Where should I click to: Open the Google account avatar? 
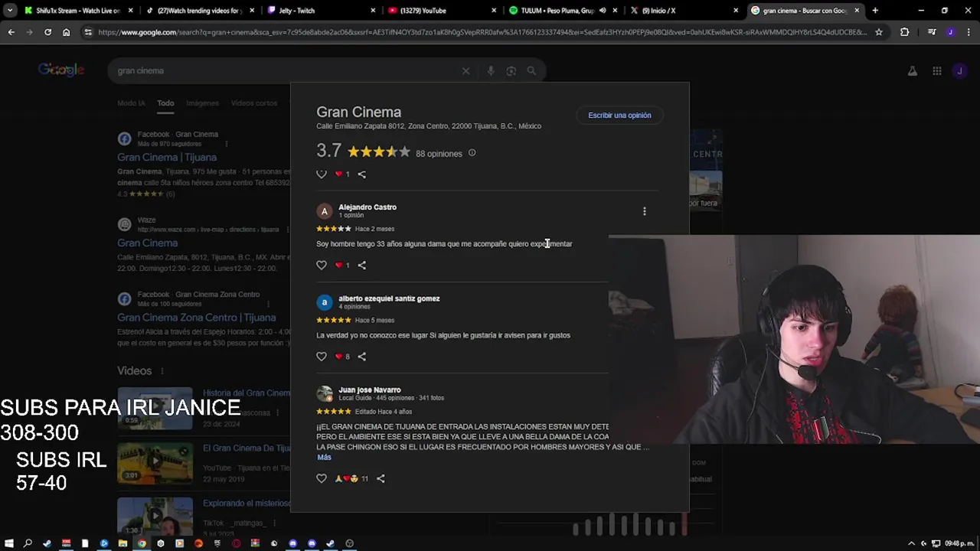click(959, 70)
